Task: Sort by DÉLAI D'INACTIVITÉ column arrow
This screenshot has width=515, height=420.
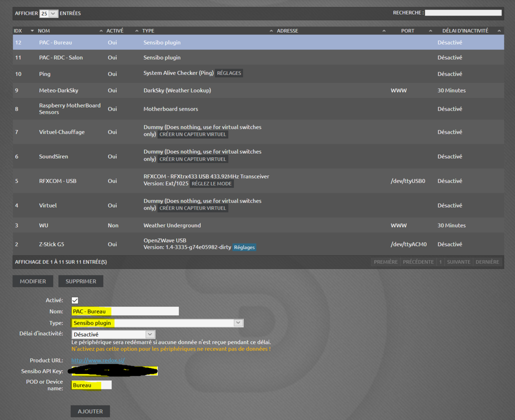Action: (x=499, y=31)
